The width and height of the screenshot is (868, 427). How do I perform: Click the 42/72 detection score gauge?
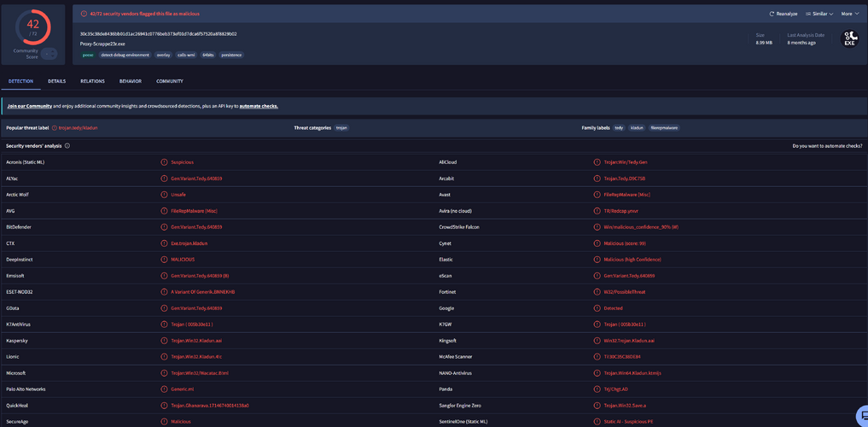[33, 26]
